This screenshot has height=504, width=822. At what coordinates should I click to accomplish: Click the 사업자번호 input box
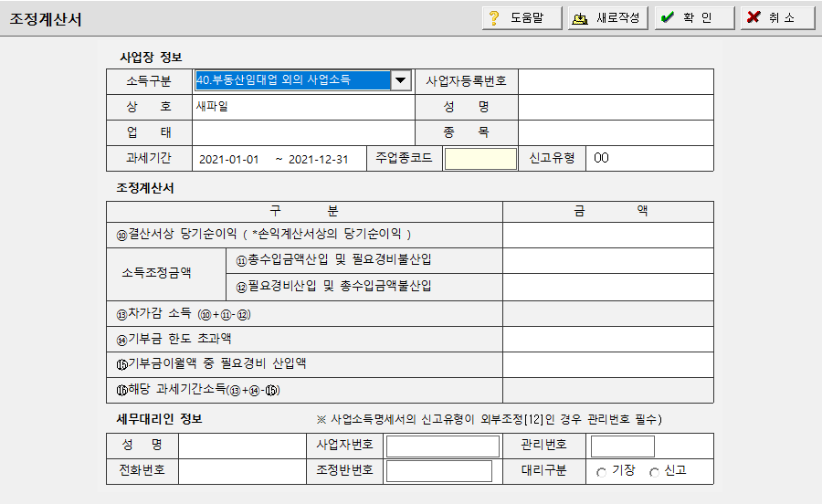pyautogui.click(x=442, y=446)
